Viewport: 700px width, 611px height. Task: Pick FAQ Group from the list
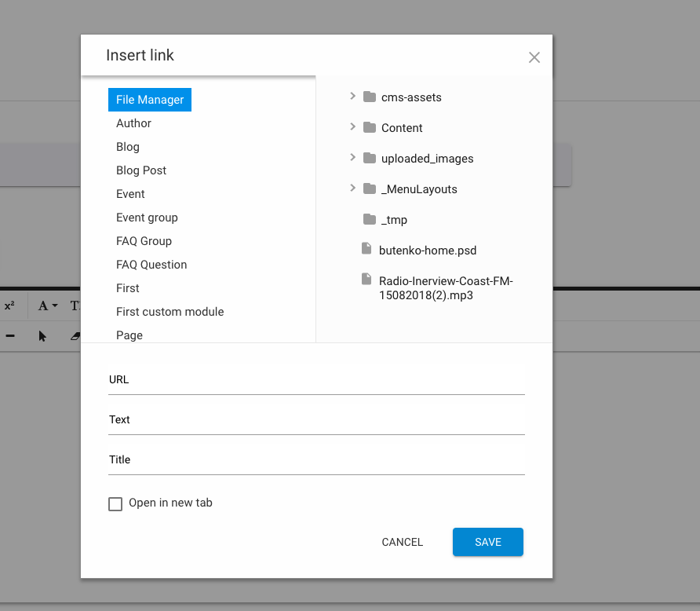(x=144, y=241)
